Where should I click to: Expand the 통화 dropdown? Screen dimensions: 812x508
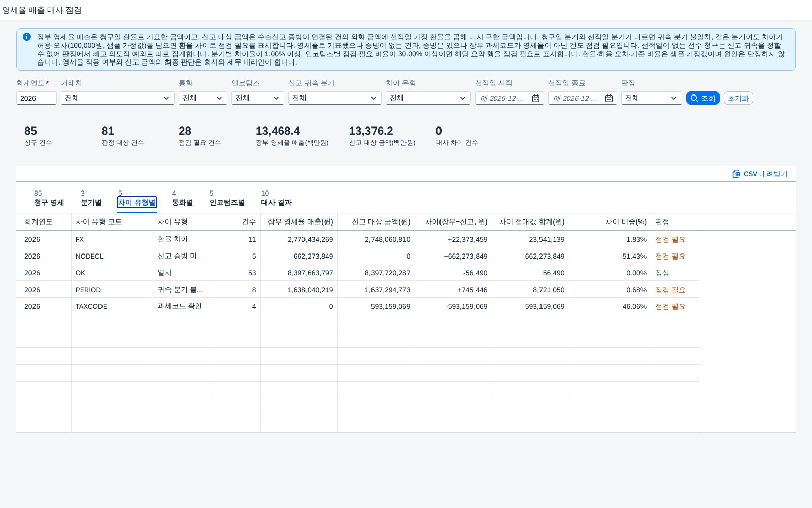(x=203, y=98)
